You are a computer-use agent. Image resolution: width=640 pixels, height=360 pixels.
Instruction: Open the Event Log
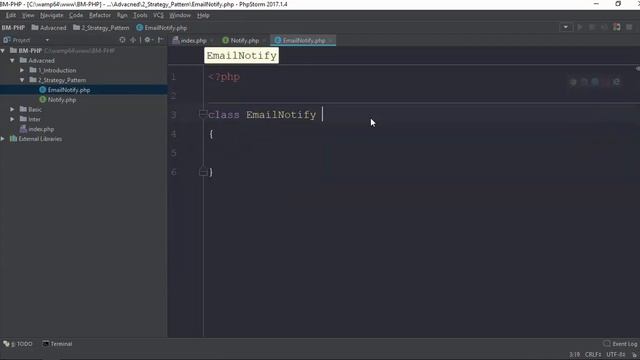(620, 344)
